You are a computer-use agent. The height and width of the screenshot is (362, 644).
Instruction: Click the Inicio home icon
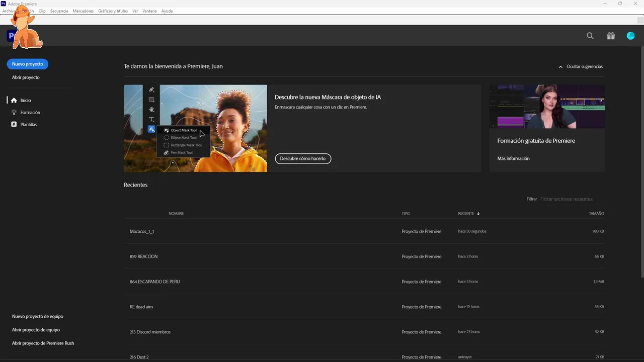pos(14,101)
